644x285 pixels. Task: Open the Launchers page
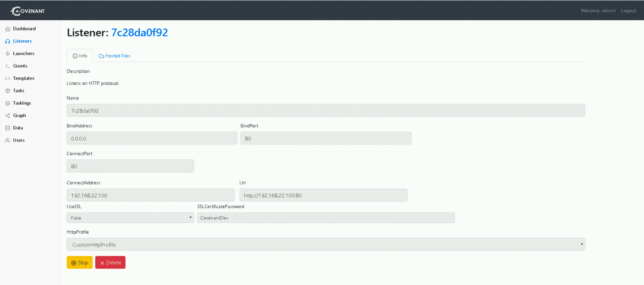[x=24, y=53]
